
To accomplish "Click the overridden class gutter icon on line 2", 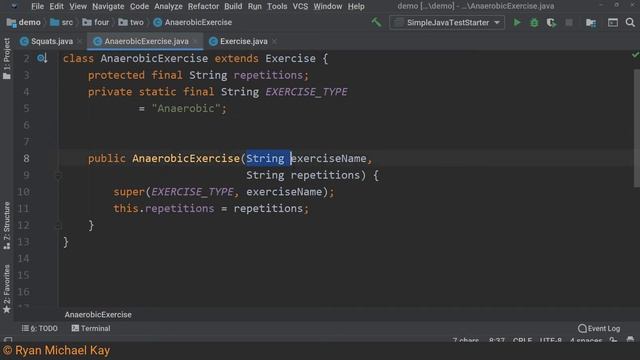I will pos(42,58).
